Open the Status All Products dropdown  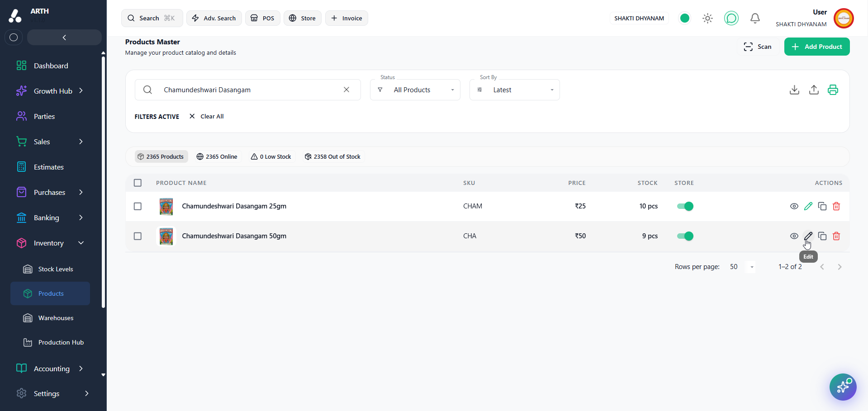pyautogui.click(x=415, y=90)
